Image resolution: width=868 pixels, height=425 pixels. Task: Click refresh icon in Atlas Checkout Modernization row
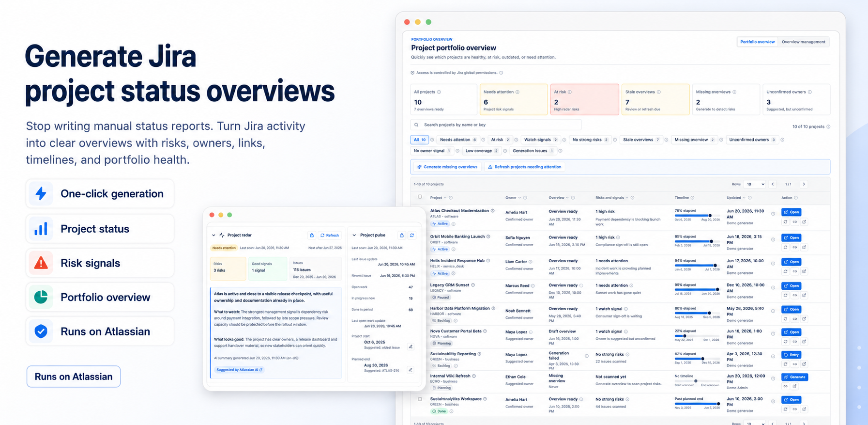[x=785, y=222]
